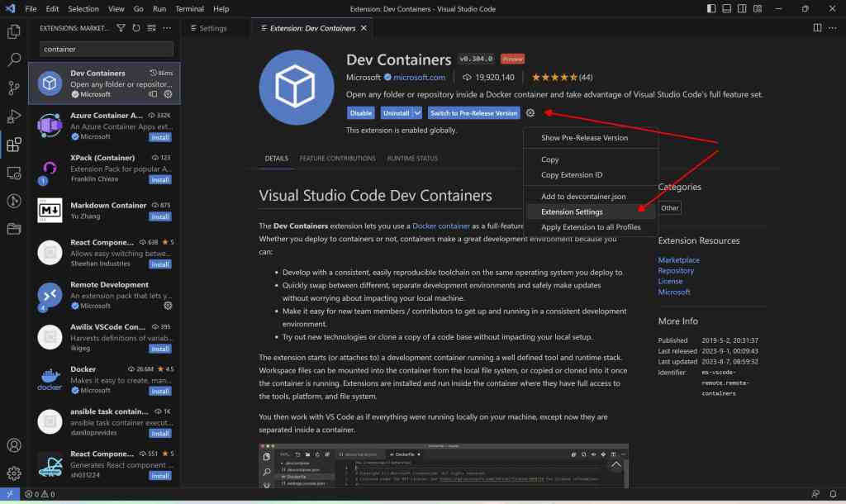Open Customize Layout in title bar
The height and width of the screenshot is (504, 846).
coord(758,8)
